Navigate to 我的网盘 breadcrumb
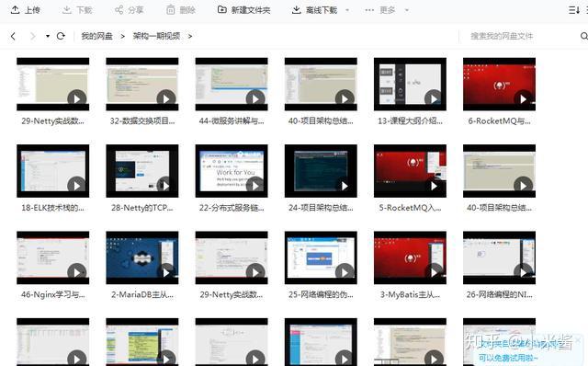Viewport: 588px width, 366px height. [96, 36]
